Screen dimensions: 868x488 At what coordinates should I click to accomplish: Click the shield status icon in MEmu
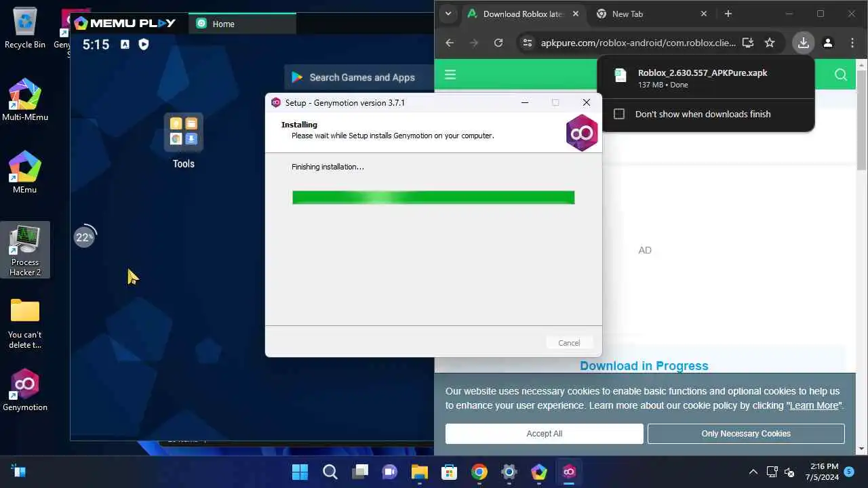(144, 44)
